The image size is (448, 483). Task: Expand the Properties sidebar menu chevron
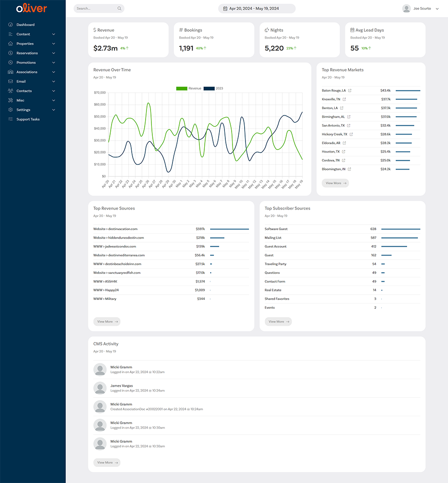54,44
